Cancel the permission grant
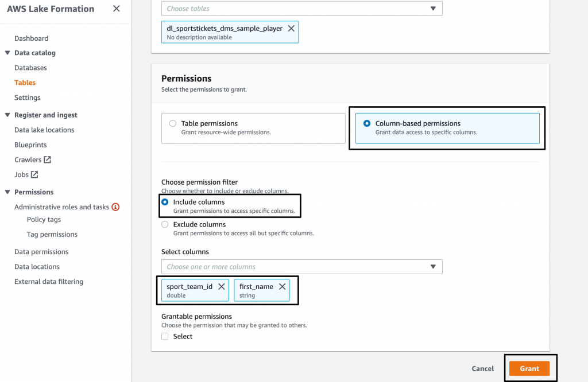 (x=482, y=368)
